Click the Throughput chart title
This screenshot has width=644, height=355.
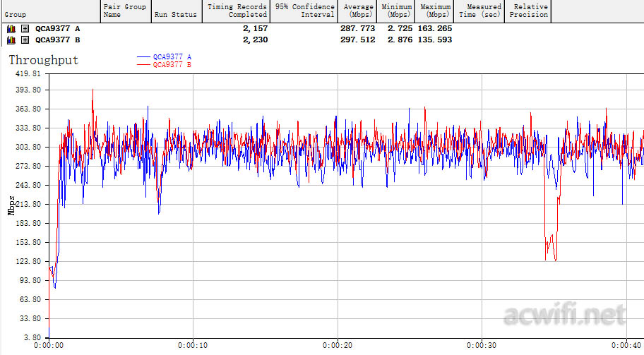click(x=44, y=60)
